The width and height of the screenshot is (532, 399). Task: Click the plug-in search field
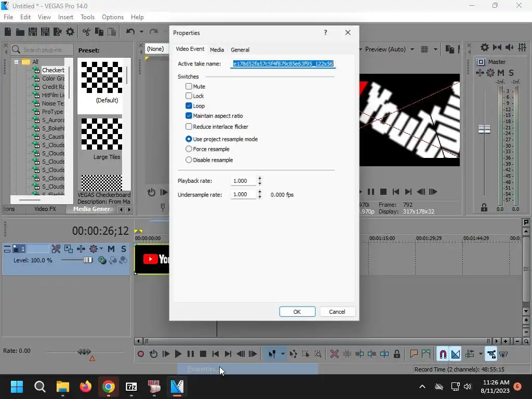click(x=42, y=49)
